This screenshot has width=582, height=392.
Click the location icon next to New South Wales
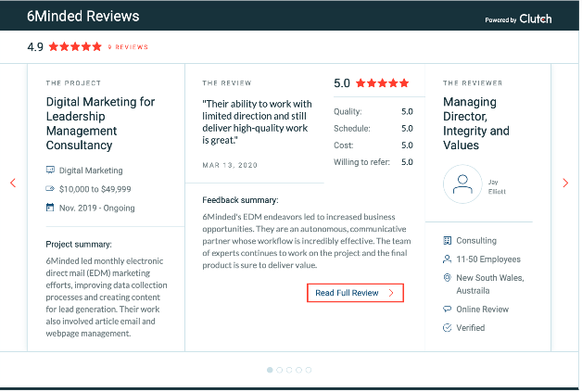(x=448, y=277)
